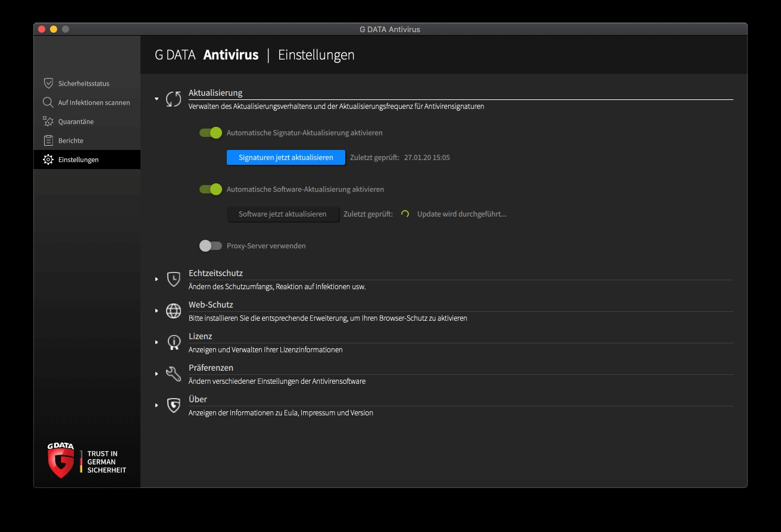Click the Echtzeitschutz description about Schutzumfang
The height and width of the screenshot is (532, 781).
pyautogui.click(x=277, y=287)
